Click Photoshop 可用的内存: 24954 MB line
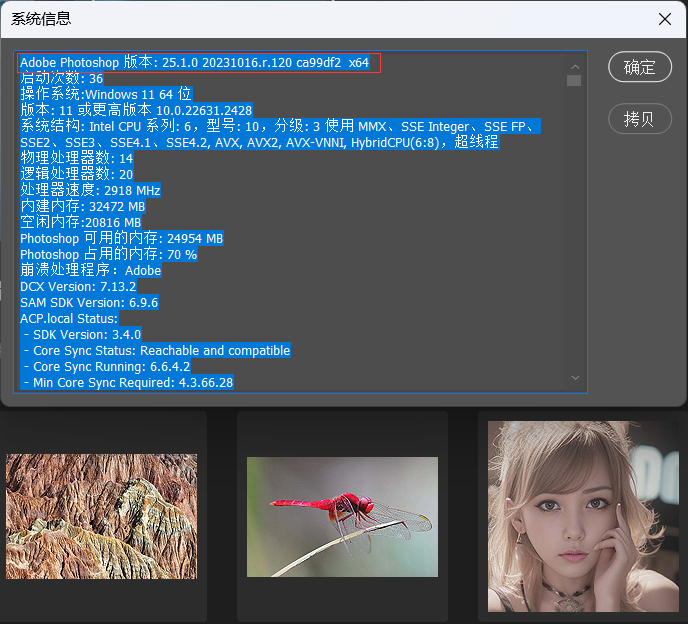Image resolution: width=688 pixels, height=624 pixels. 122,238
